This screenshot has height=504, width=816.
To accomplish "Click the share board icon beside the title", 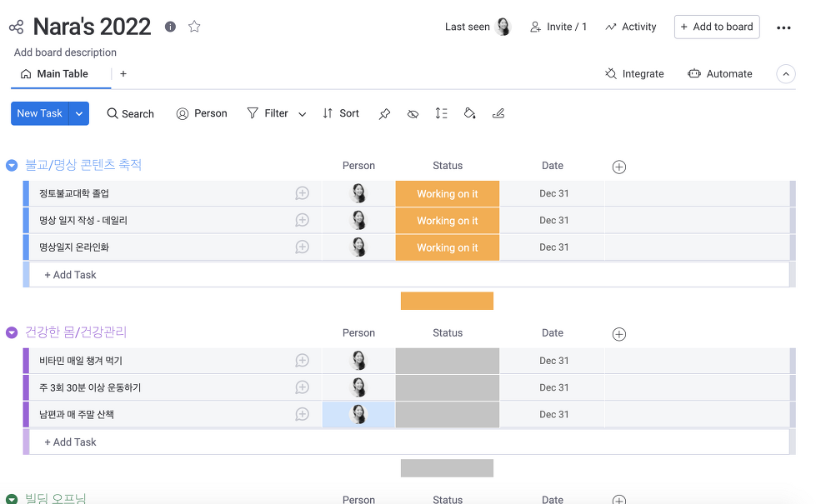I will pos(16,27).
